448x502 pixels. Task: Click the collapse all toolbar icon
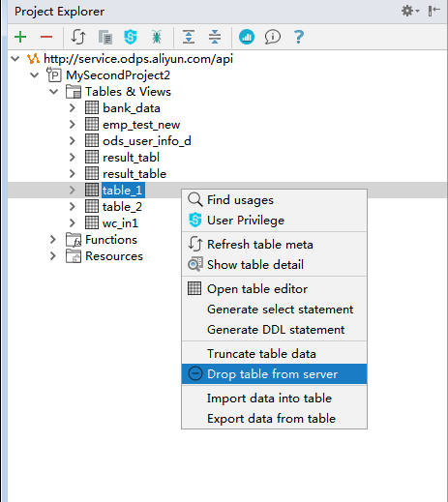[x=215, y=37]
